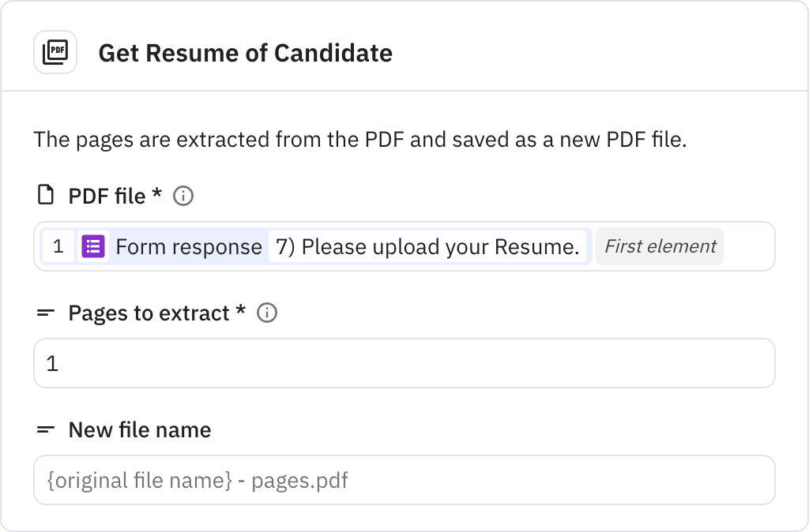The height and width of the screenshot is (532, 809).
Task: Click the document icon beside PDF file label
Action: [x=46, y=195]
